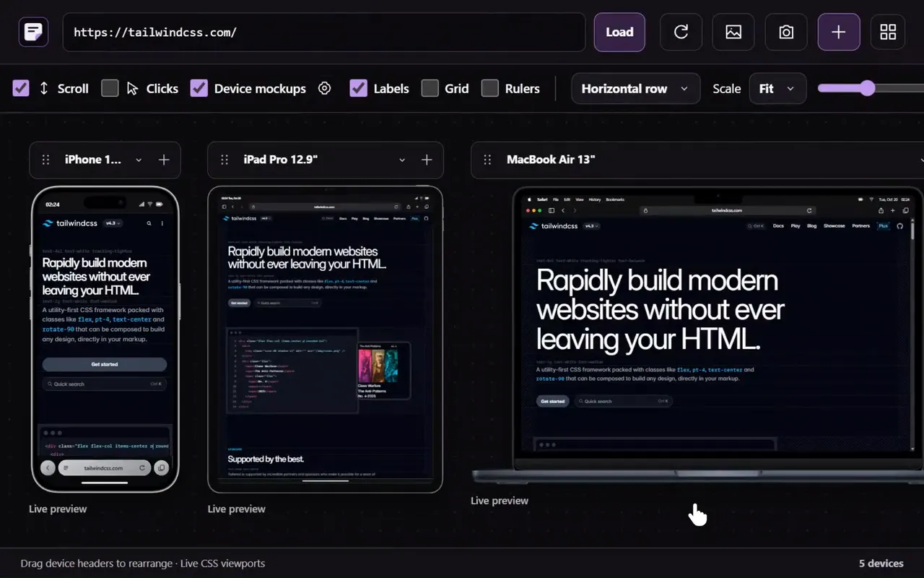Click the purple scale slider handle
This screenshot has height=578, width=924.
coord(867,88)
